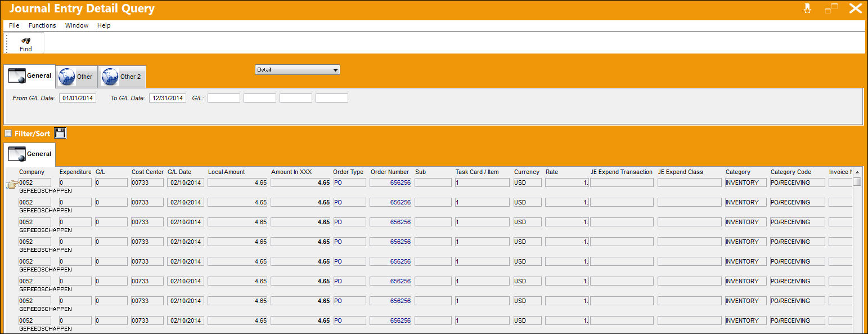The height and width of the screenshot is (334, 868).
Task: Click the Task Card / Item column header
Action: [x=477, y=172]
